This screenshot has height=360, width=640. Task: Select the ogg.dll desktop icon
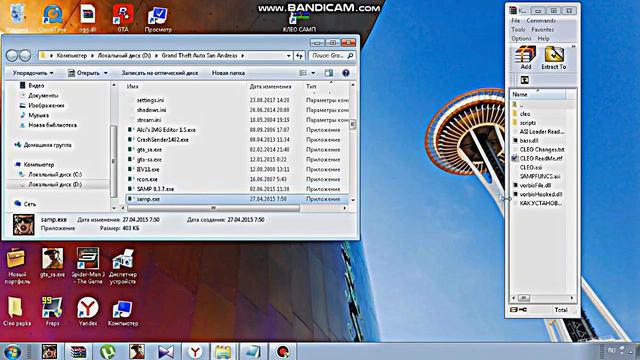coord(87,18)
